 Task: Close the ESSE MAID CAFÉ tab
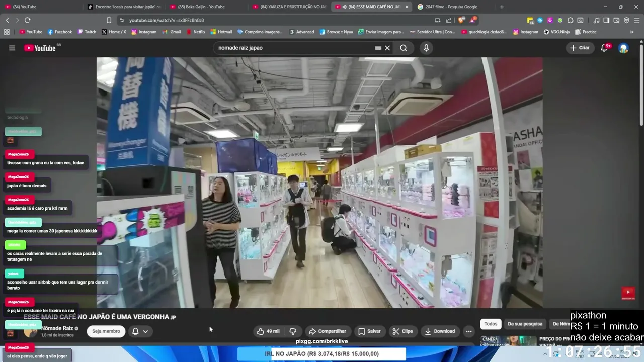(407, 7)
